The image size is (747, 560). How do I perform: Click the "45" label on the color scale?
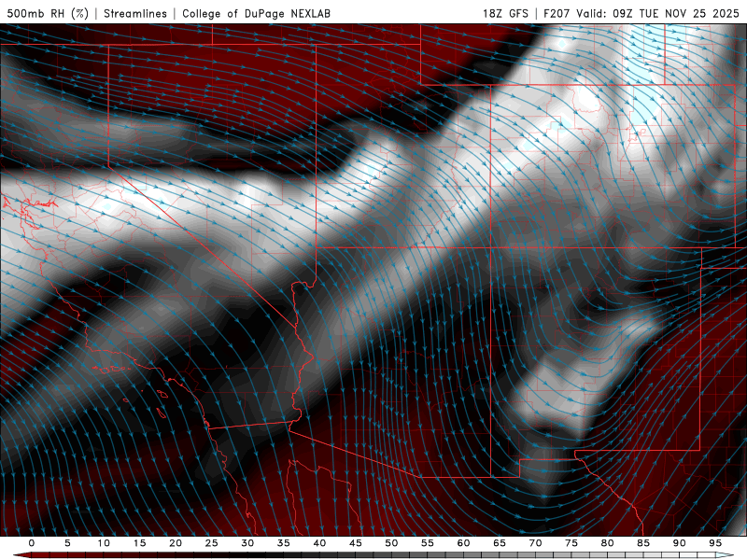(356, 543)
